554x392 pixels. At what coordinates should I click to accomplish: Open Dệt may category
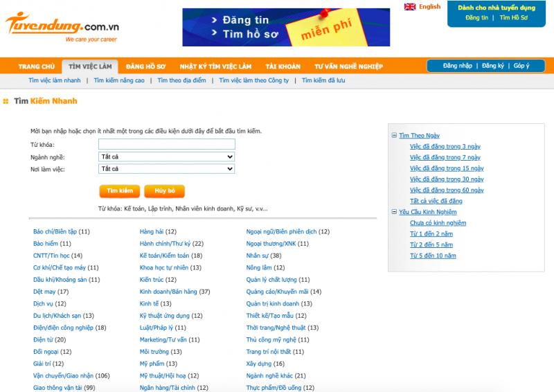[x=44, y=292]
